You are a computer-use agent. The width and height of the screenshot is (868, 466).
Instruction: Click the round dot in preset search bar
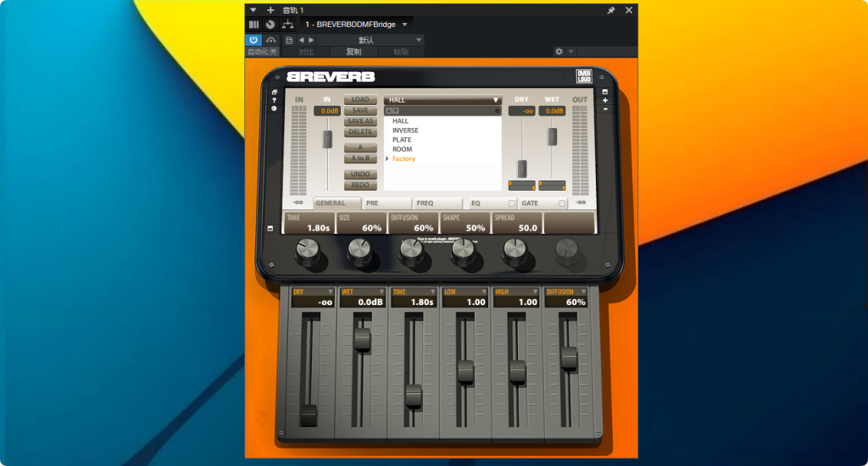click(497, 111)
